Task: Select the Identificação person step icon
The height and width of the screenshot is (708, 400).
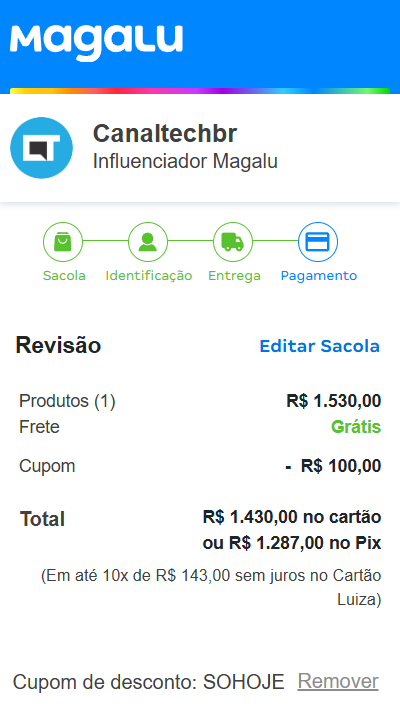Action: (148, 242)
